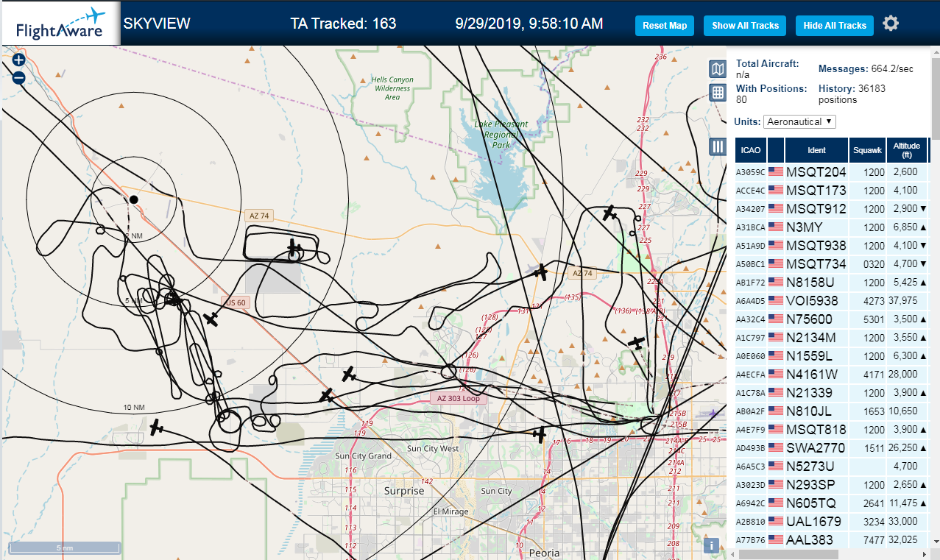Sort table by Ident column
Viewport: 940px width, 560px height.
click(816, 150)
